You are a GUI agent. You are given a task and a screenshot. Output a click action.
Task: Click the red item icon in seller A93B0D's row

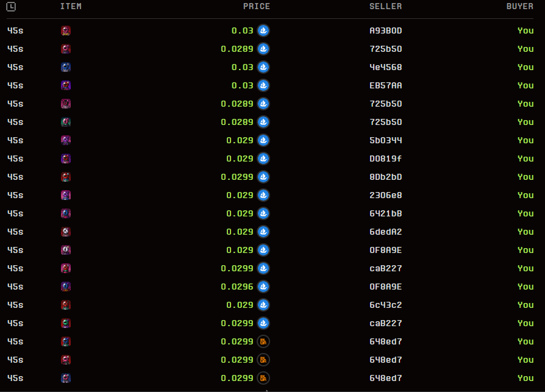pyautogui.click(x=65, y=30)
